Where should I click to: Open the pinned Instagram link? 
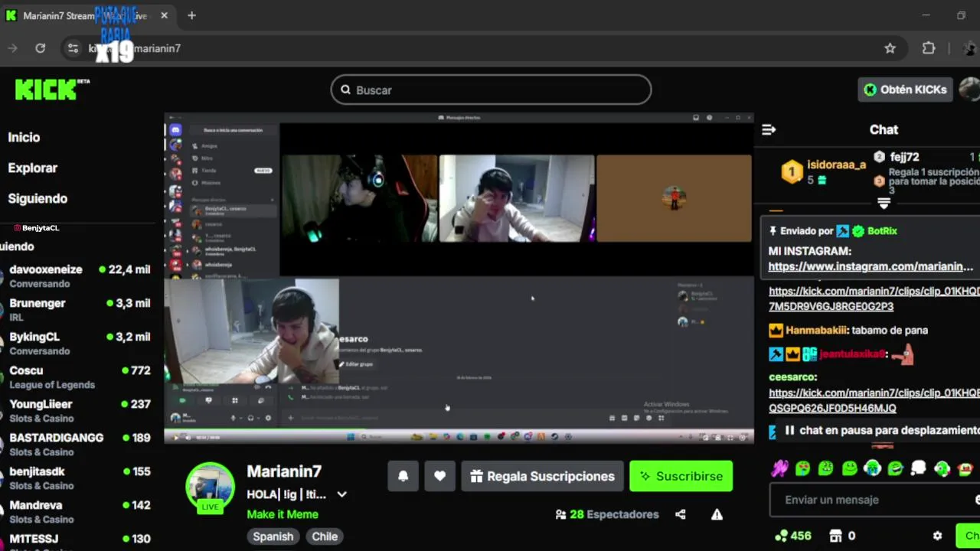coord(871,266)
